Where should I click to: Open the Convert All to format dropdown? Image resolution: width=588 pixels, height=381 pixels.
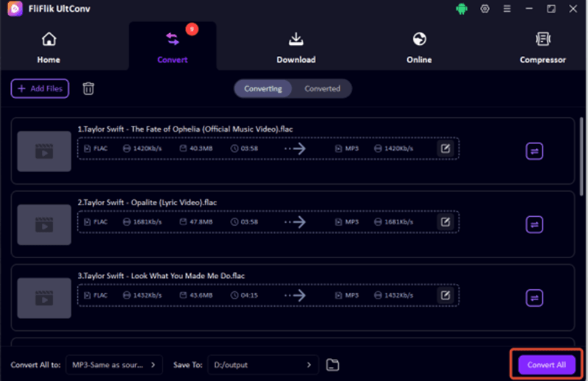tap(114, 365)
